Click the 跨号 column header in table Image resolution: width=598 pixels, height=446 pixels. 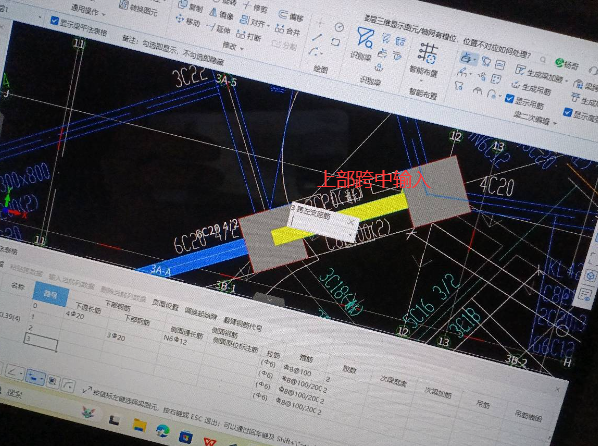pyautogui.click(x=51, y=294)
